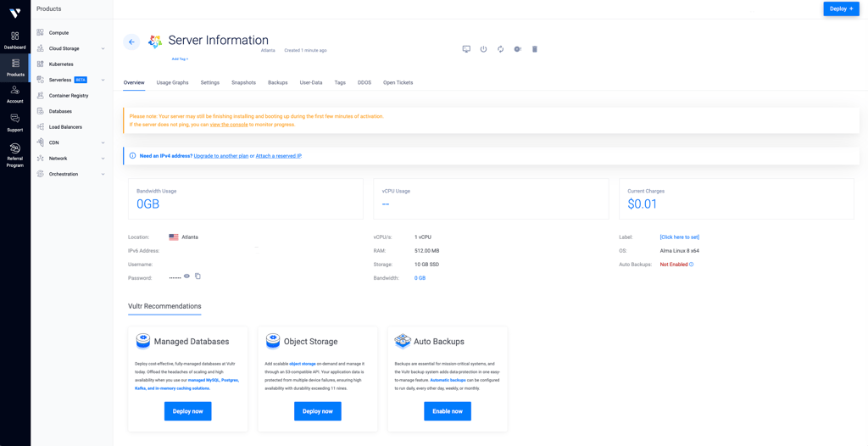The image size is (868, 446).
Task: Click the Current Charges $0.01 value
Action: point(643,203)
